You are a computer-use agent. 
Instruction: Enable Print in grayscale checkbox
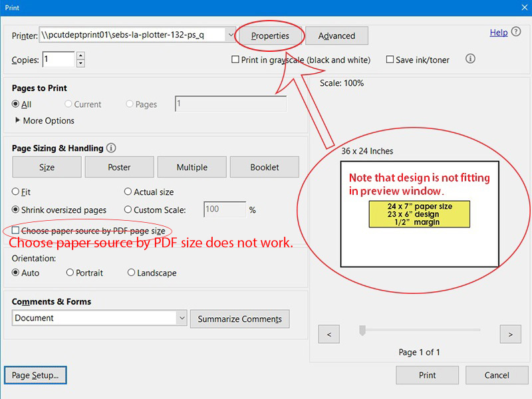click(x=235, y=60)
